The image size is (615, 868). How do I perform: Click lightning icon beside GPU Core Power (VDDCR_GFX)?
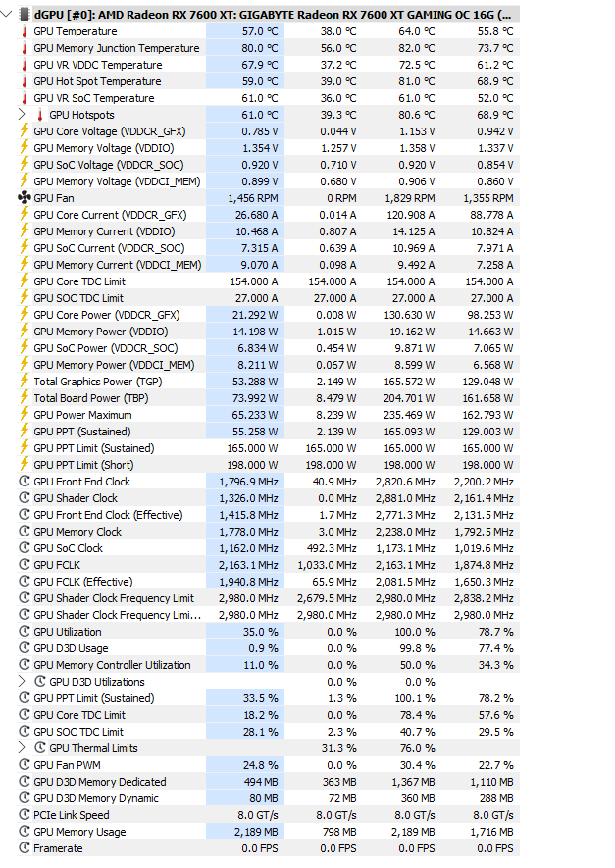(25, 315)
